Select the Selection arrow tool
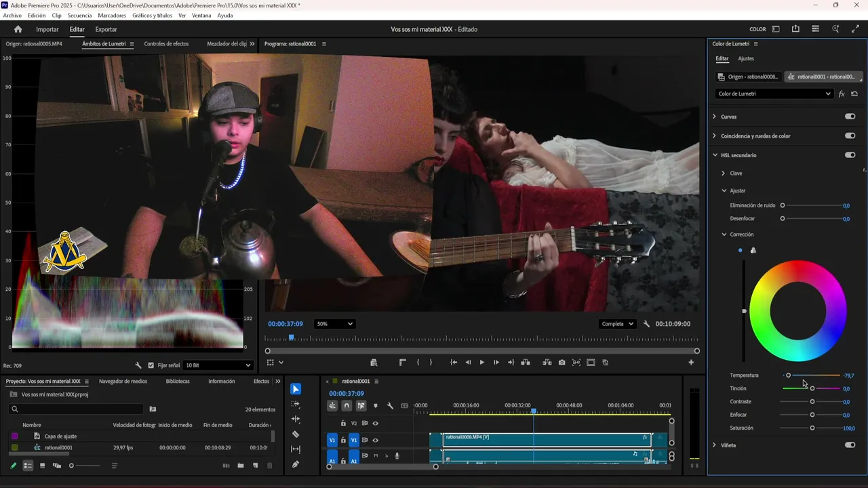 click(x=296, y=389)
